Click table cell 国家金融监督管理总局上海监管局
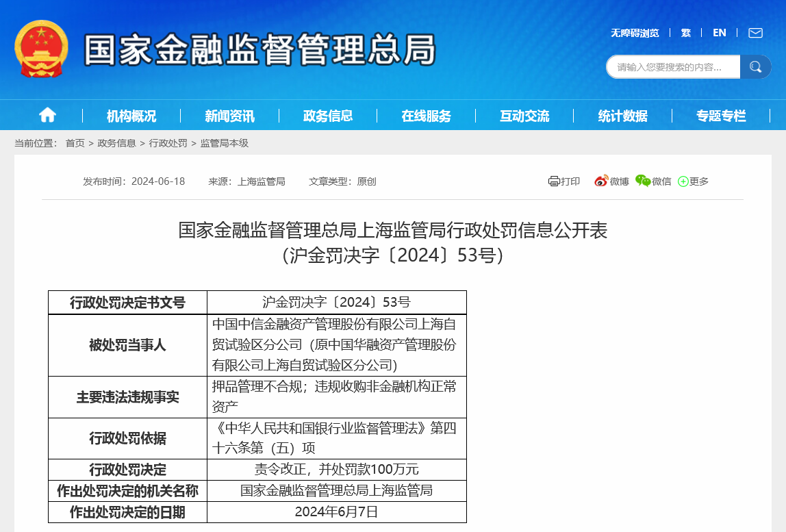The width and height of the screenshot is (786, 532). (337, 491)
